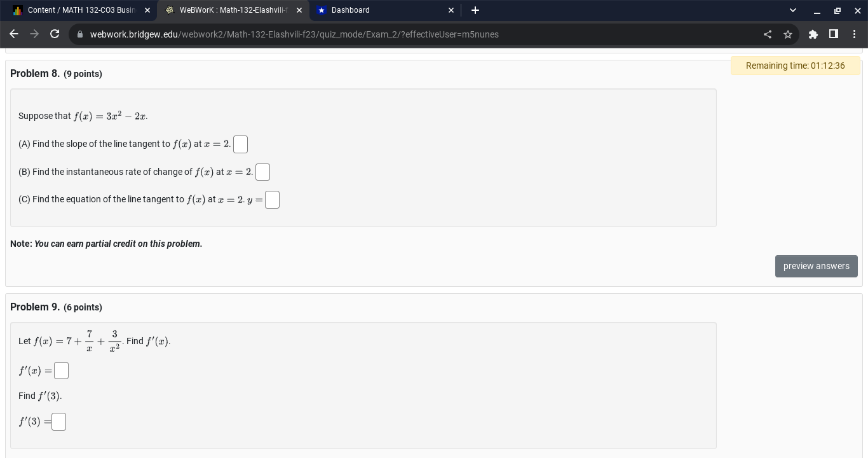868x458 pixels.
Task: Open the browser extensions puzzle icon
Action: tap(813, 34)
